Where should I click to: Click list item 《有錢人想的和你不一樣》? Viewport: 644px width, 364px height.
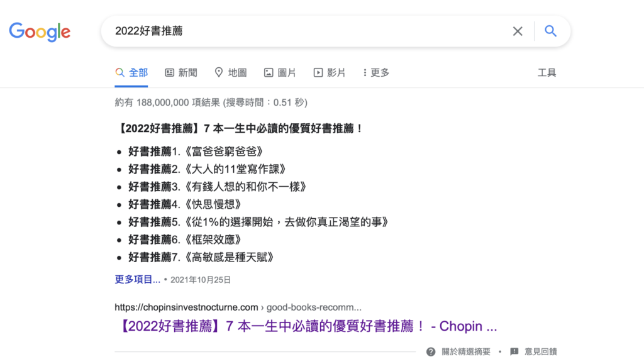[x=217, y=187]
